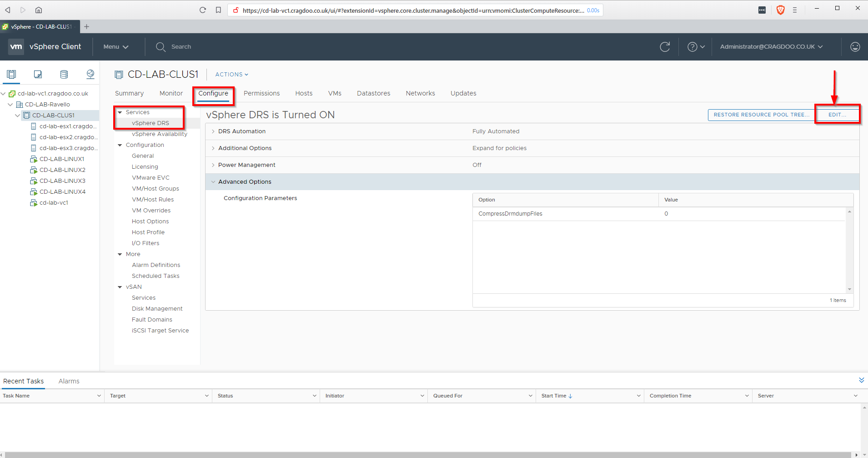Open vSAN Disk Management
This screenshot has height=458, width=868.
pyautogui.click(x=157, y=309)
